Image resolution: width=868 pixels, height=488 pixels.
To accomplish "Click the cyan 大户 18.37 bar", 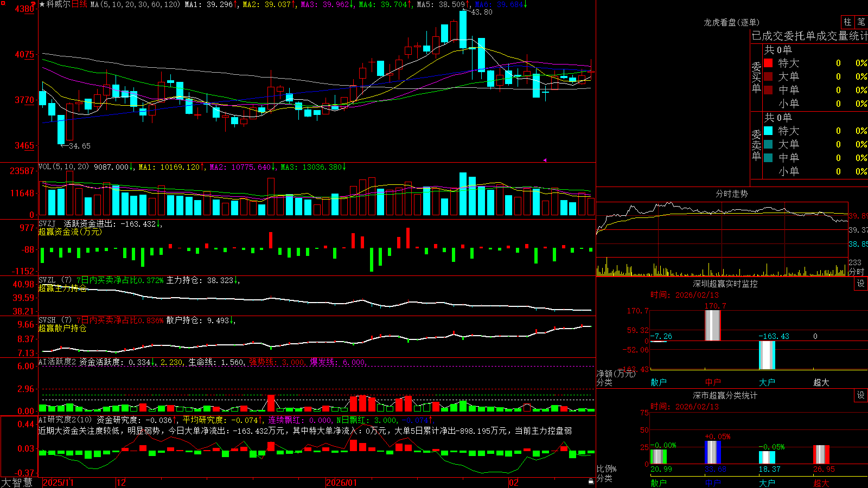I will [x=767, y=457].
